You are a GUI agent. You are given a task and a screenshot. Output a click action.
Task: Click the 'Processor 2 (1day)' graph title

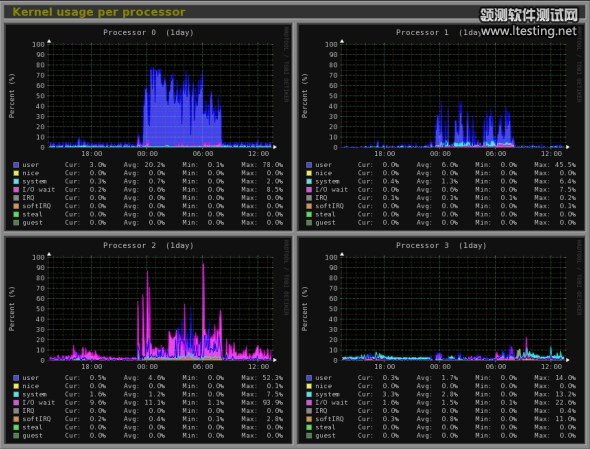coord(148,245)
